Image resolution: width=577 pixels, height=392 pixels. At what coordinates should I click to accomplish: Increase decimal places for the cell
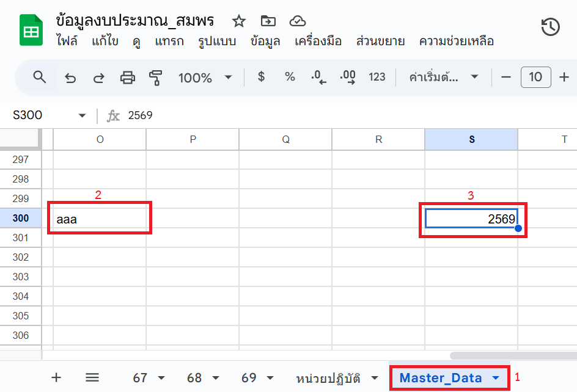(347, 77)
